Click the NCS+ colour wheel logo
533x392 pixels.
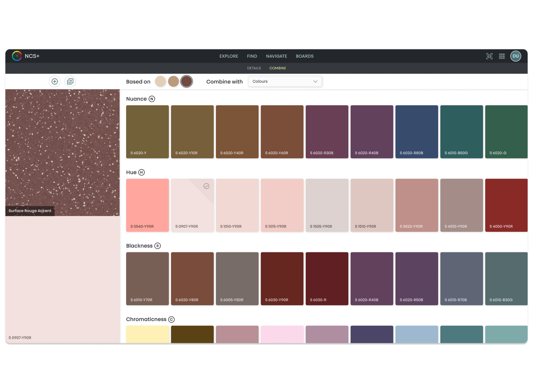click(17, 56)
